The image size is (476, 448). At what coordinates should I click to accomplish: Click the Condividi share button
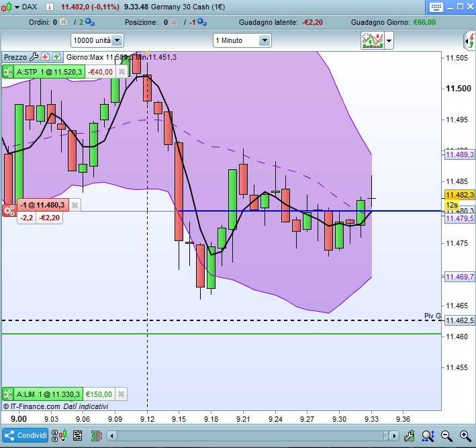[26, 435]
